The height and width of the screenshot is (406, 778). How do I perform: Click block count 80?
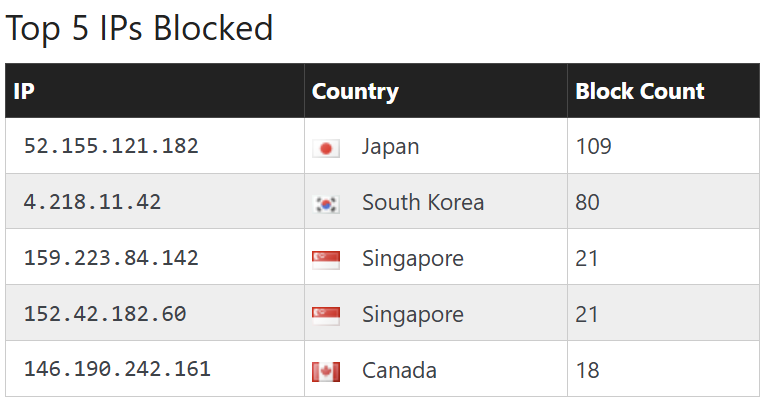coord(588,203)
